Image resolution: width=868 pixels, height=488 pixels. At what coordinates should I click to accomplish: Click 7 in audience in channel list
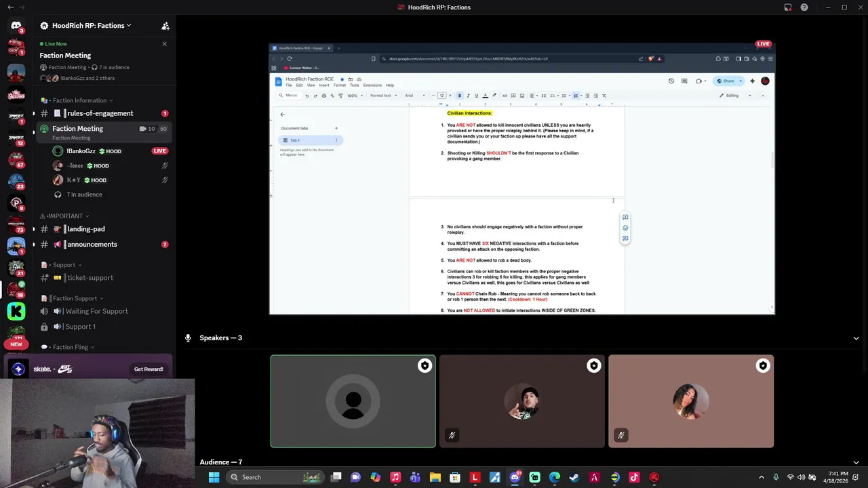point(84,195)
